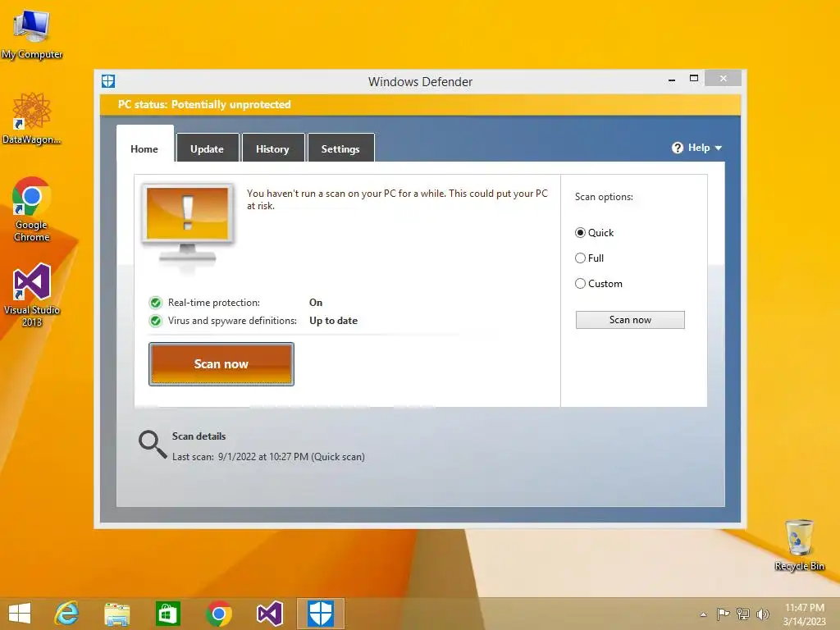Click the orange warning monitor image

coord(188,224)
